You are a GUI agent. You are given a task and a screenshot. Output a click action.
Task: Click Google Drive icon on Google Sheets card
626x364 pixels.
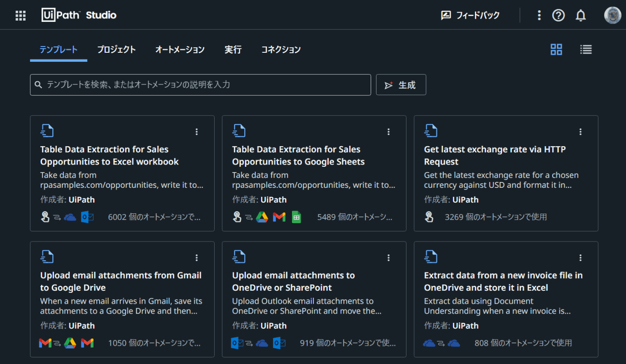pyautogui.click(x=262, y=217)
